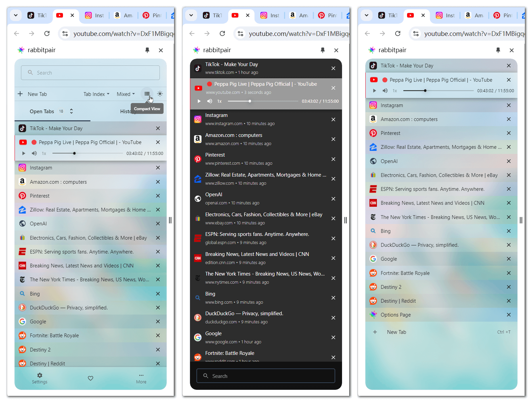Focus the Search field in left panel
The width and height of the screenshot is (532, 403).
coord(90,73)
